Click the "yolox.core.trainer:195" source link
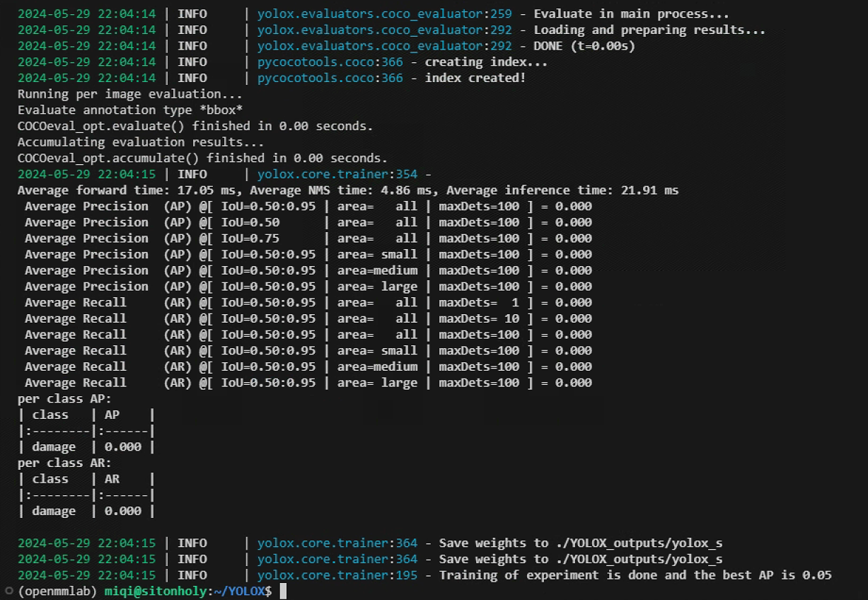 tap(337, 575)
